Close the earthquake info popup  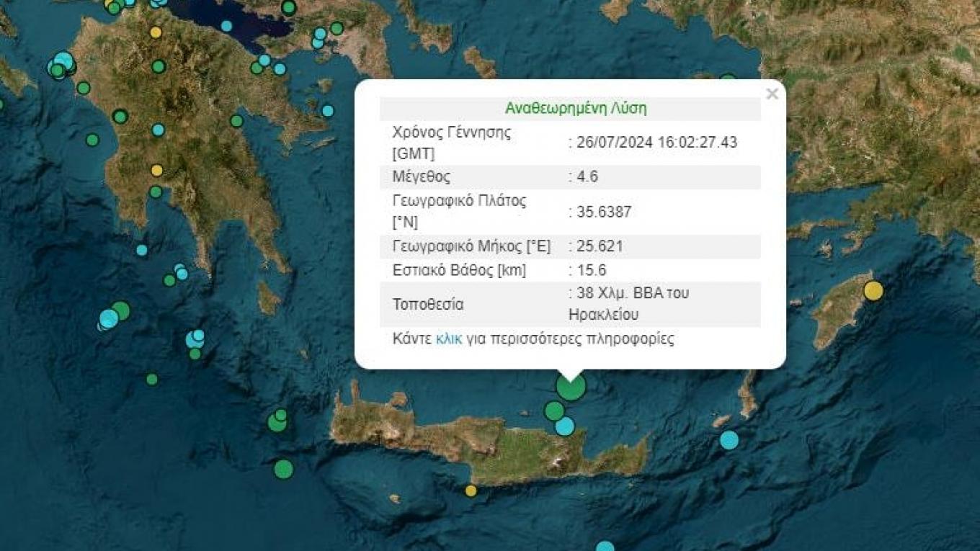pyautogui.click(x=772, y=94)
